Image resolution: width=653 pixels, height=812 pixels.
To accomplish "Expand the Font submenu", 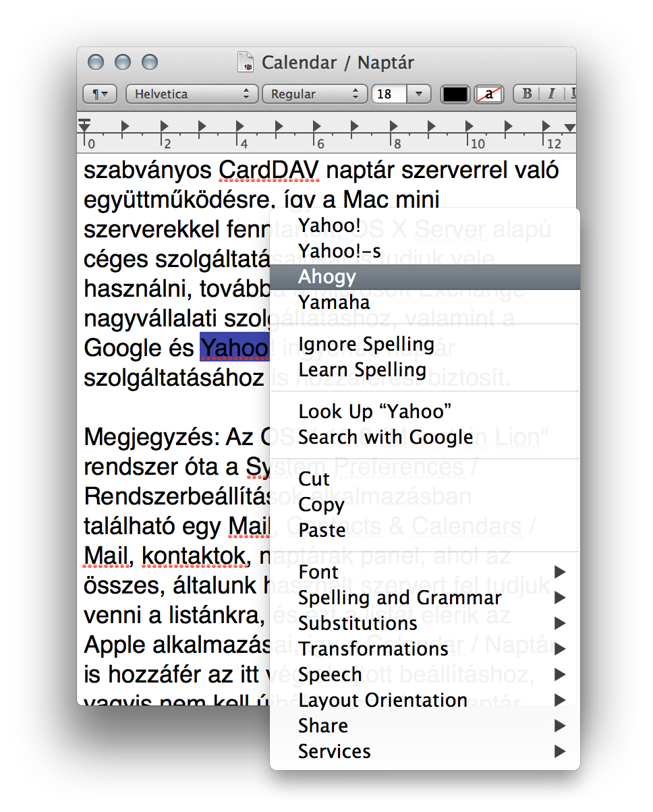I will 424,572.
